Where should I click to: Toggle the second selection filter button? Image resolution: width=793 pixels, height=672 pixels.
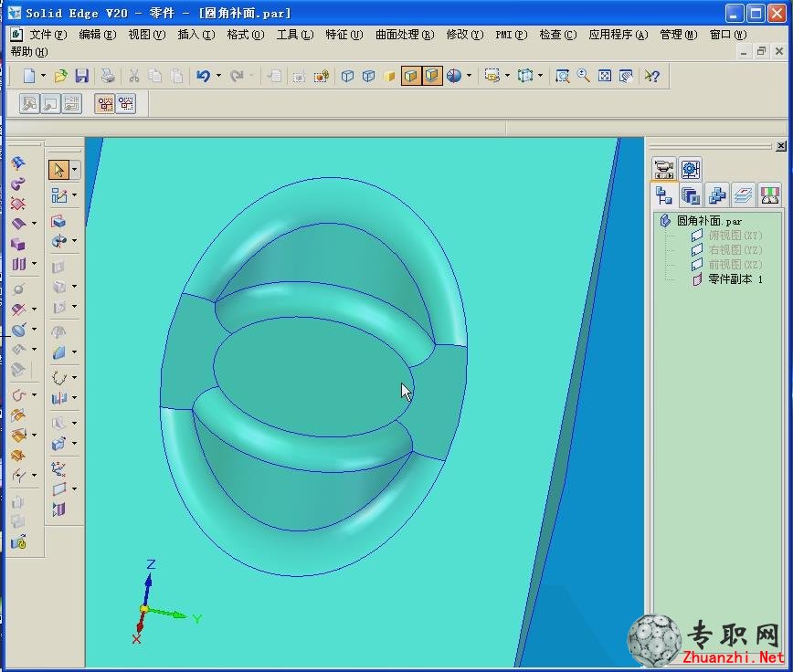click(126, 104)
